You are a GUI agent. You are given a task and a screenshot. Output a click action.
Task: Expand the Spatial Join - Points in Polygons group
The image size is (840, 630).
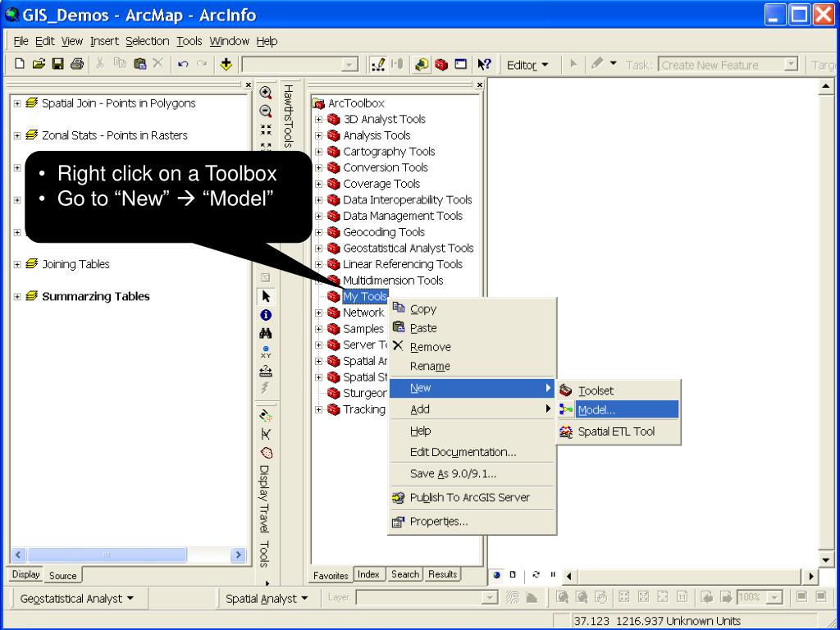[17, 103]
